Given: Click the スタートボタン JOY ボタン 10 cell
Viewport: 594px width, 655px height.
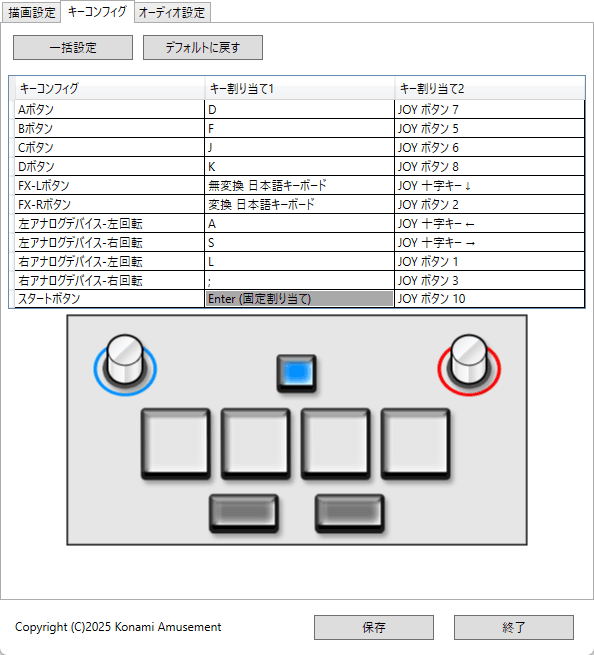Looking at the screenshot, I should [490, 299].
